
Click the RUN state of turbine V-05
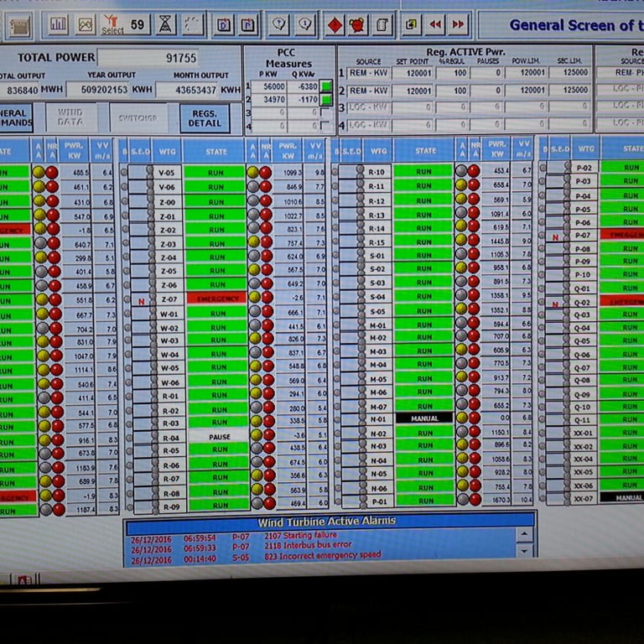coord(215,173)
